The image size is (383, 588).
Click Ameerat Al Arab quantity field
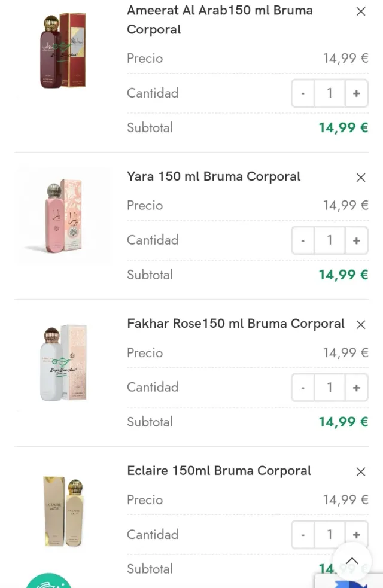point(330,93)
